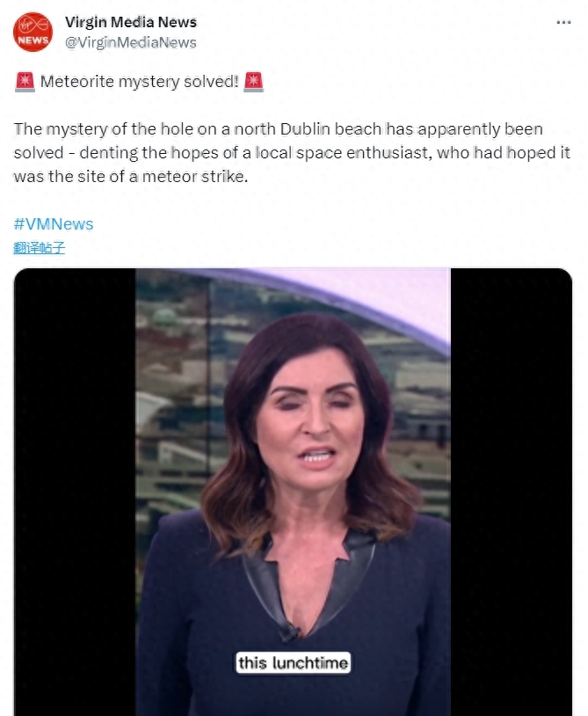Open the three-dot more options menu
The width and height of the screenshot is (588, 716).
[x=563, y=22]
